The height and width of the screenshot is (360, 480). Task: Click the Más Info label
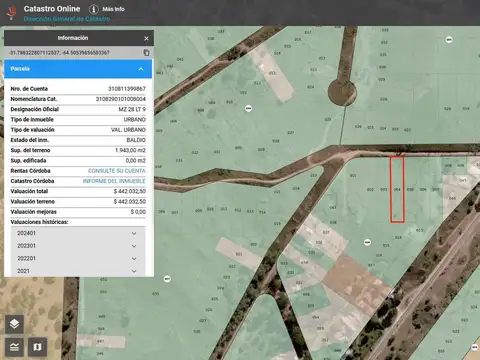pos(113,9)
